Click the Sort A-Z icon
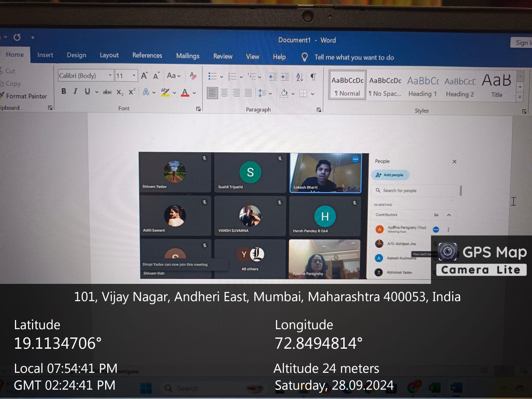 click(300, 77)
